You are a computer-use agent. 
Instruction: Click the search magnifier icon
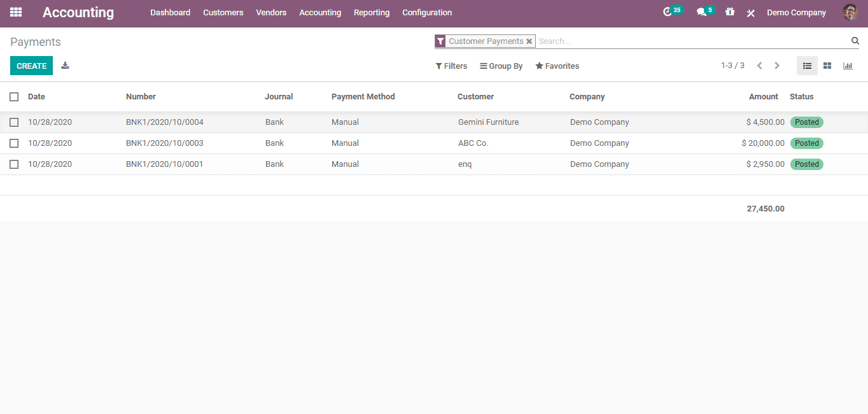[x=855, y=41]
